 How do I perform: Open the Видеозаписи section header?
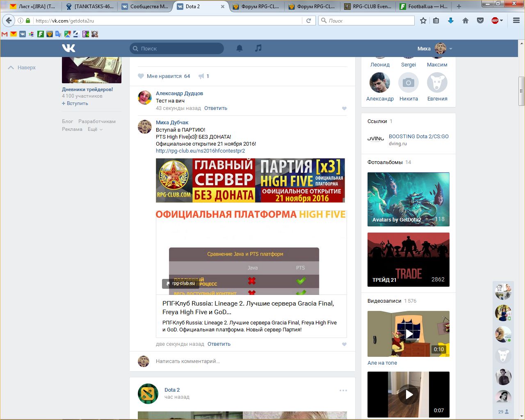tap(384, 301)
